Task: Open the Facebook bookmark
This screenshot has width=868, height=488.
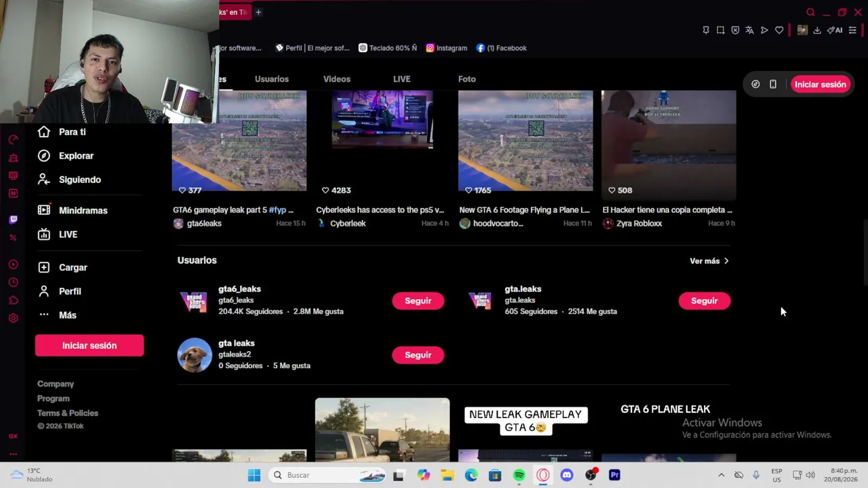Action: click(501, 48)
